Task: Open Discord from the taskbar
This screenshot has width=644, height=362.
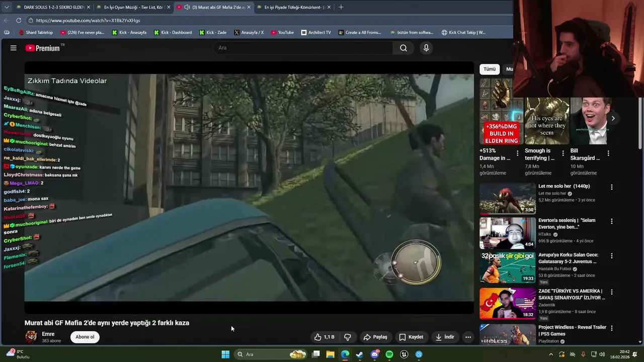Action: pyautogui.click(x=374, y=354)
